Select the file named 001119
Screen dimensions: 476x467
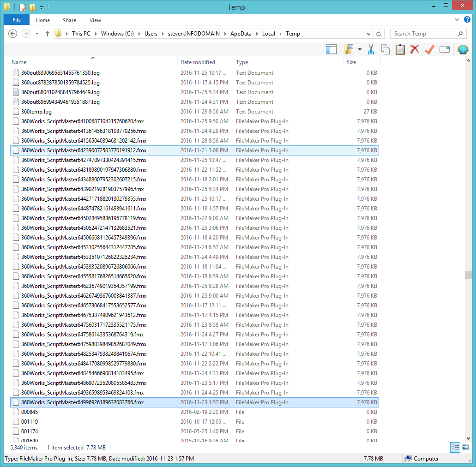[30, 421]
